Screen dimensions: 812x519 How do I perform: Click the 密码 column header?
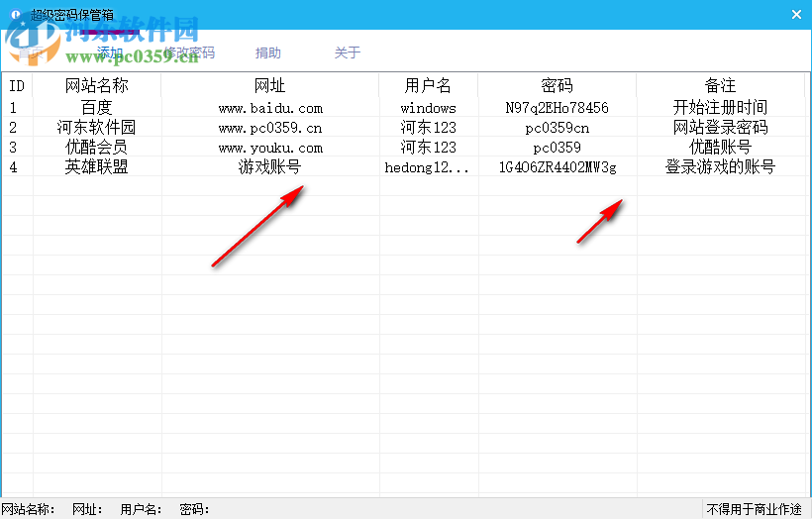click(558, 85)
